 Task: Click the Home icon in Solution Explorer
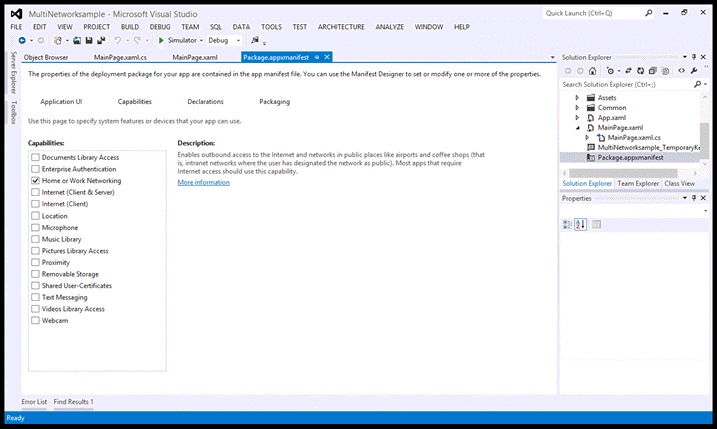click(593, 71)
